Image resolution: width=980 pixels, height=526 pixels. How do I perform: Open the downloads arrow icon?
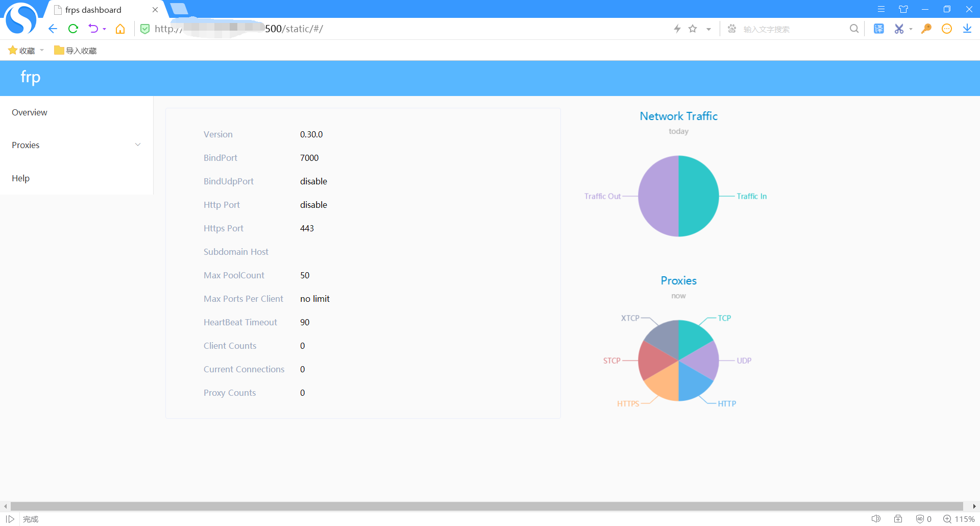point(967,29)
